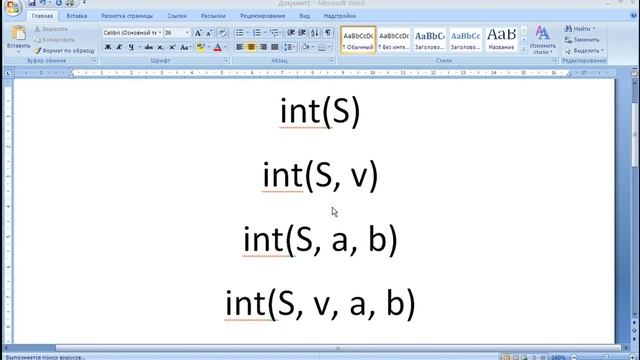Switch to Вставка tab
640x360 pixels.
coord(77,16)
